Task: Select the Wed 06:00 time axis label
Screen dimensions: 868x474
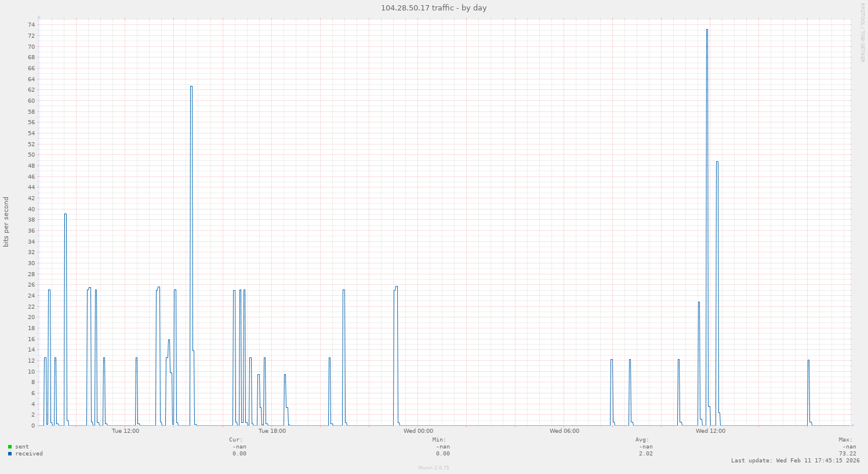Action: (x=564, y=431)
